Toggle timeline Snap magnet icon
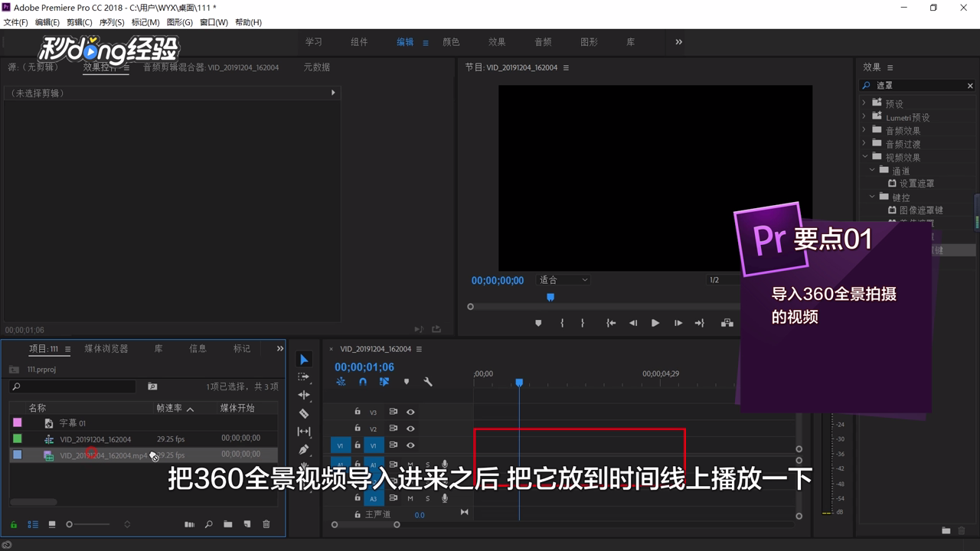This screenshot has height=551, width=980. point(363,382)
